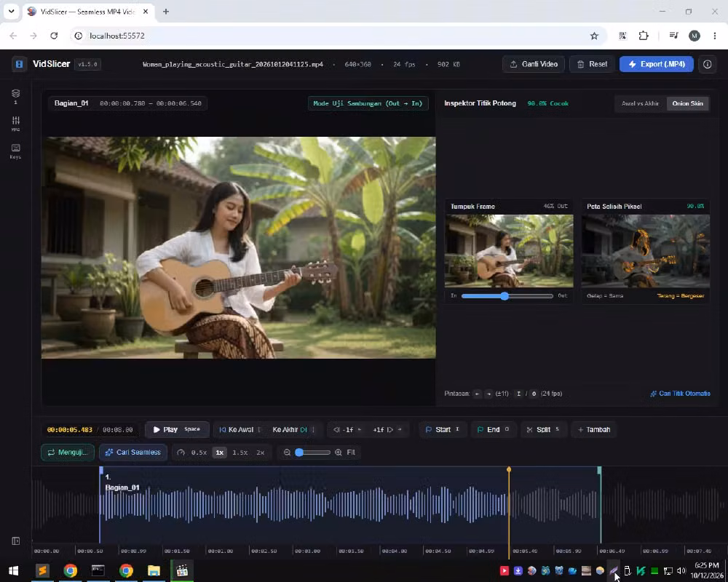728x582 pixels.
Task: Click the red play tray icon
Action: [505, 570]
